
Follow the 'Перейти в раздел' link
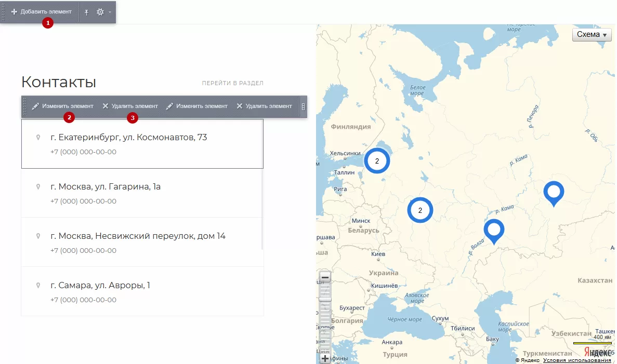click(232, 83)
